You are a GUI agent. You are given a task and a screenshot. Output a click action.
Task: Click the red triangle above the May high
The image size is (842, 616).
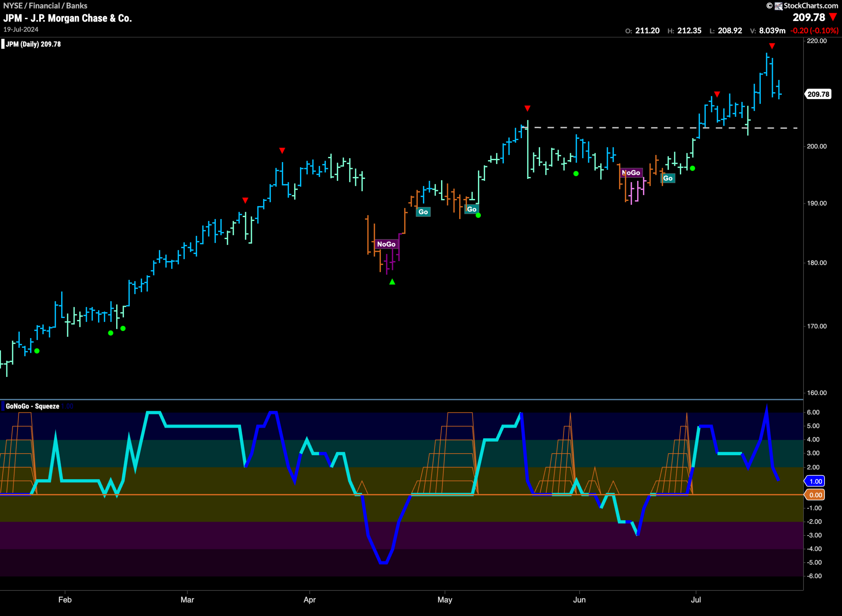point(527,108)
